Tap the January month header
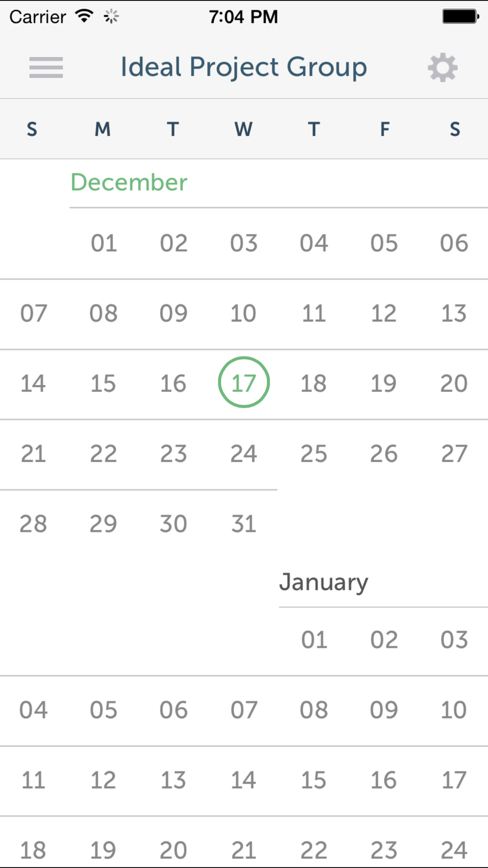Viewport: 488px width, 868px height. tap(324, 582)
